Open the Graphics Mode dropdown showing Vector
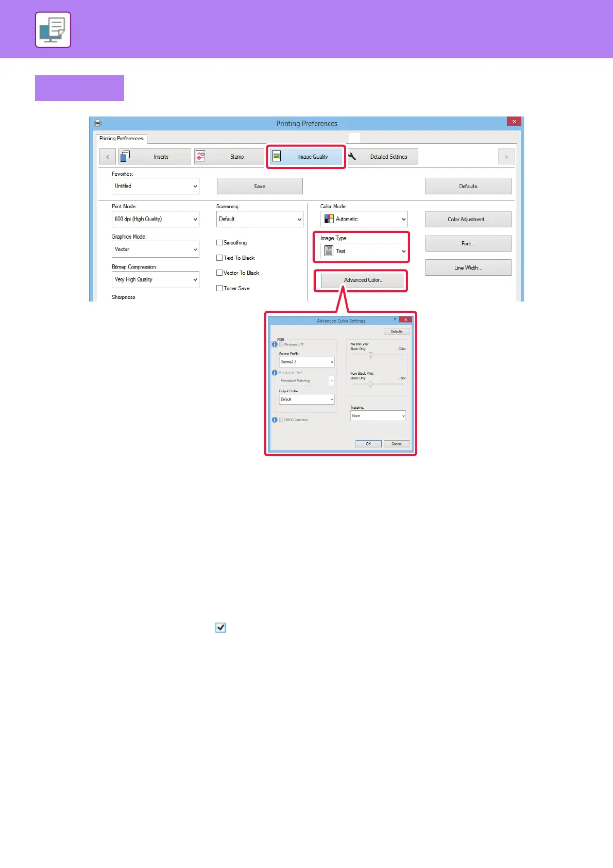The height and width of the screenshot is (868, 613). pos(156,249)
